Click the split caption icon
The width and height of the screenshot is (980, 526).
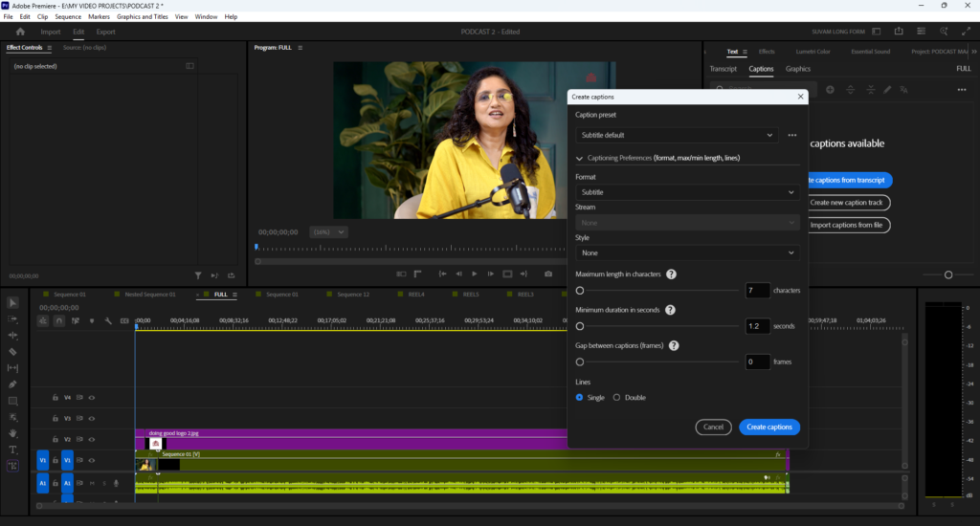(x=851, y=90)
